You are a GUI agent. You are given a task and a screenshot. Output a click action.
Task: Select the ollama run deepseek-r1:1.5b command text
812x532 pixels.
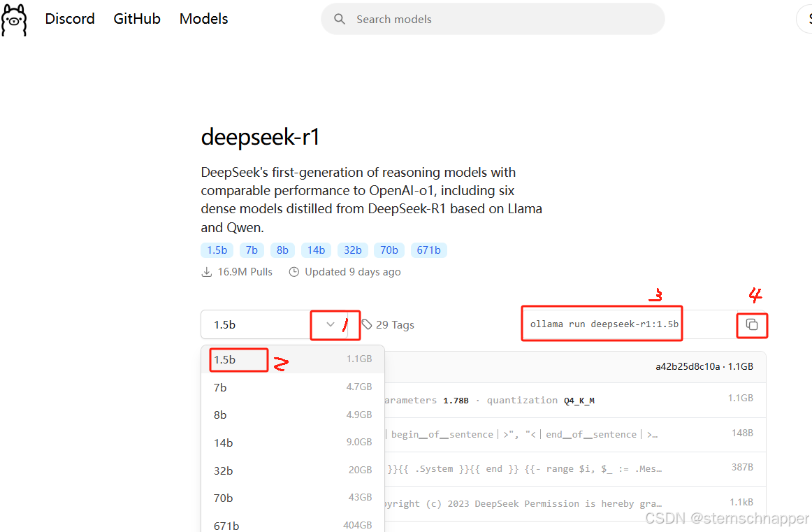pyautogui.click(x=604, y=324)
